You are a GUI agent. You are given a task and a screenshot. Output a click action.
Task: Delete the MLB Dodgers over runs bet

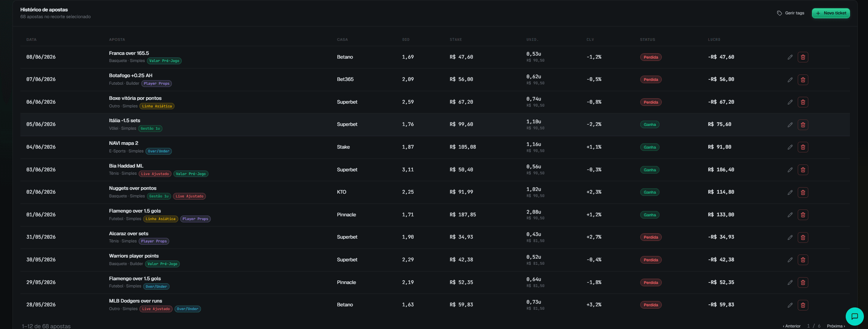click(803, 305)
